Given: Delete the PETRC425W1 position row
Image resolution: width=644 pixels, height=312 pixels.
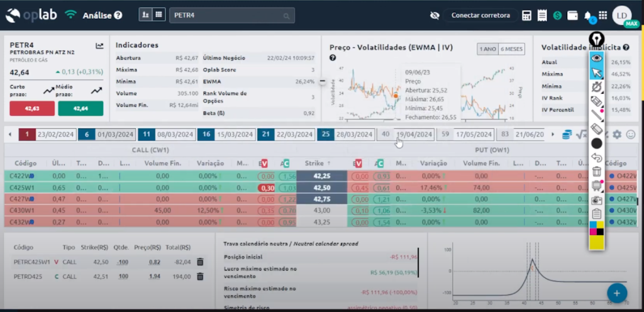Looking at the screenshot, I should click(x=200, y=262).
